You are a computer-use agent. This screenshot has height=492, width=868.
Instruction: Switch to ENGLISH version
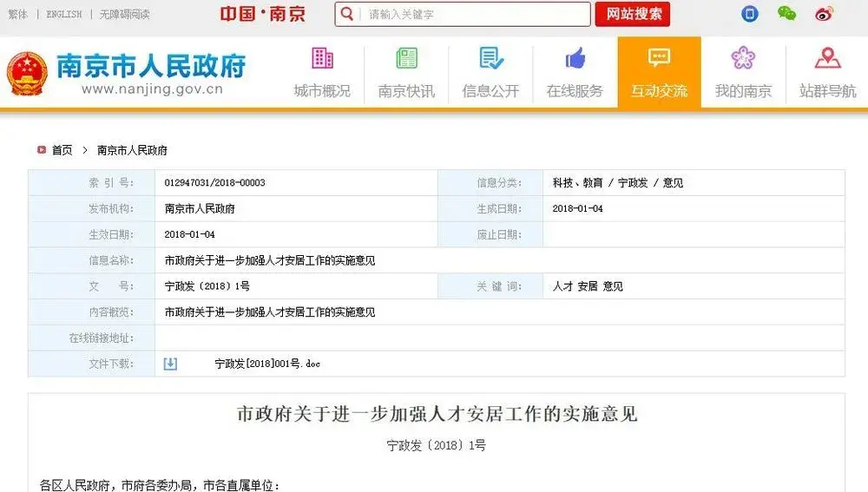[x=64, y=15]
